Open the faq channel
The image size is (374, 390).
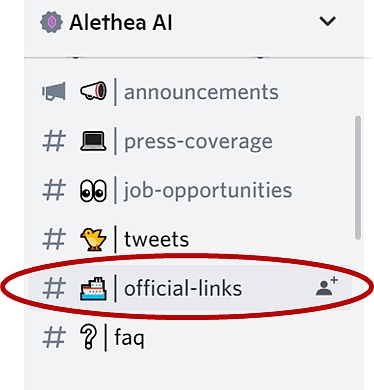130,338
